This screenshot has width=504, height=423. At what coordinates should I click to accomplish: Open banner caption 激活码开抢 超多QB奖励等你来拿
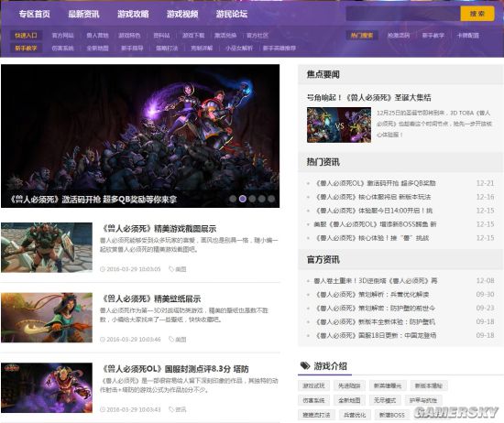click(x=93, y=200)
